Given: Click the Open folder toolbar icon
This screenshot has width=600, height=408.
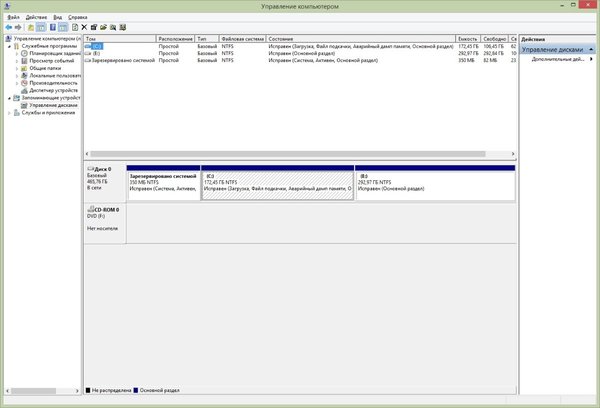Looking at the screenshot, I should [103, 27].
